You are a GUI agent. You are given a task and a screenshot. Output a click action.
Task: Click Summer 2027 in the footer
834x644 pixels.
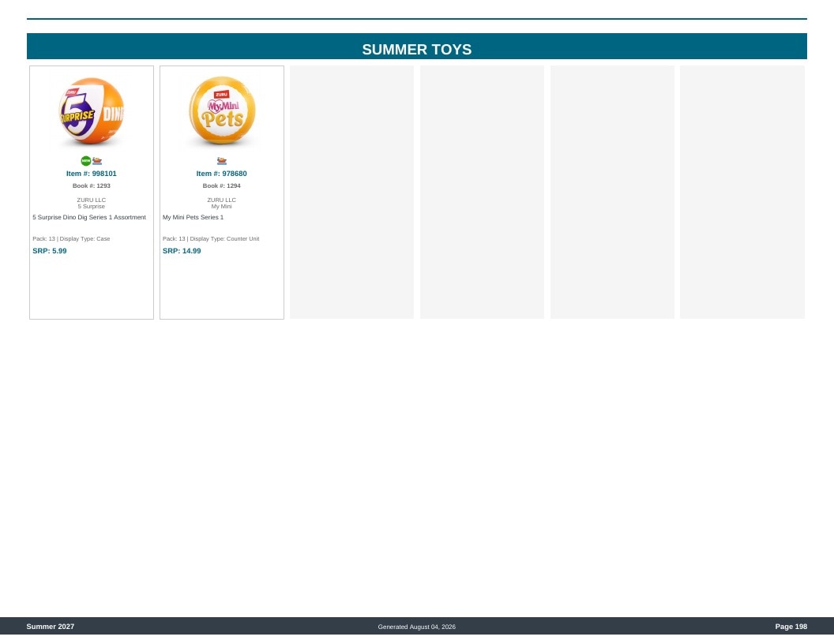51,627
